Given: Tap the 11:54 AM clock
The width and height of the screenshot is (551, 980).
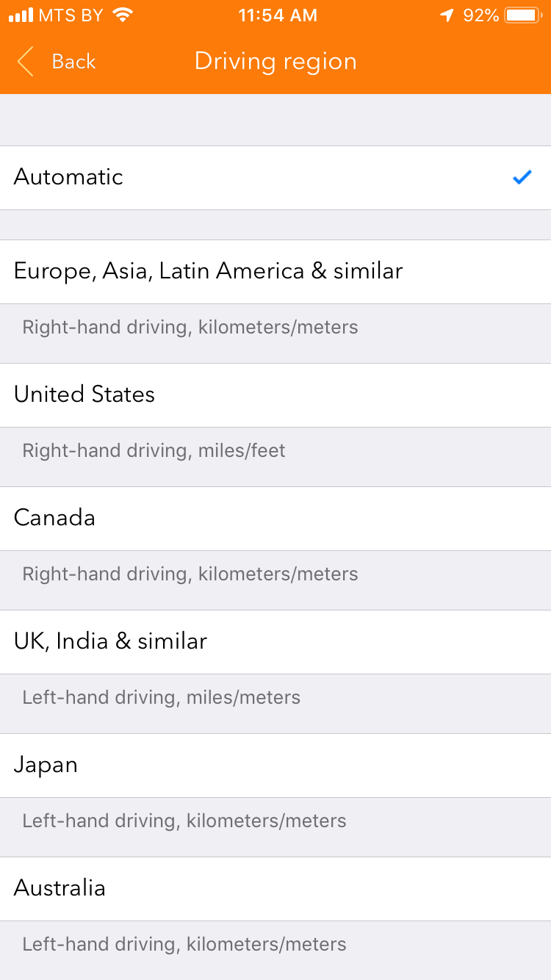Looking at the screenshot, I should (x=278, y=15).
